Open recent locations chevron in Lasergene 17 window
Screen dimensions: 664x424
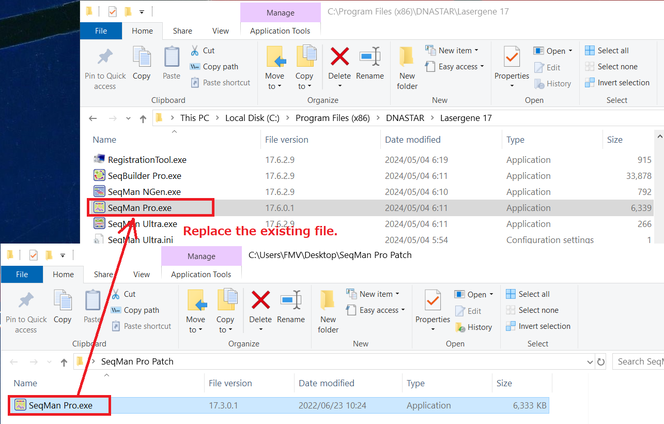click(x=128, y=119)
